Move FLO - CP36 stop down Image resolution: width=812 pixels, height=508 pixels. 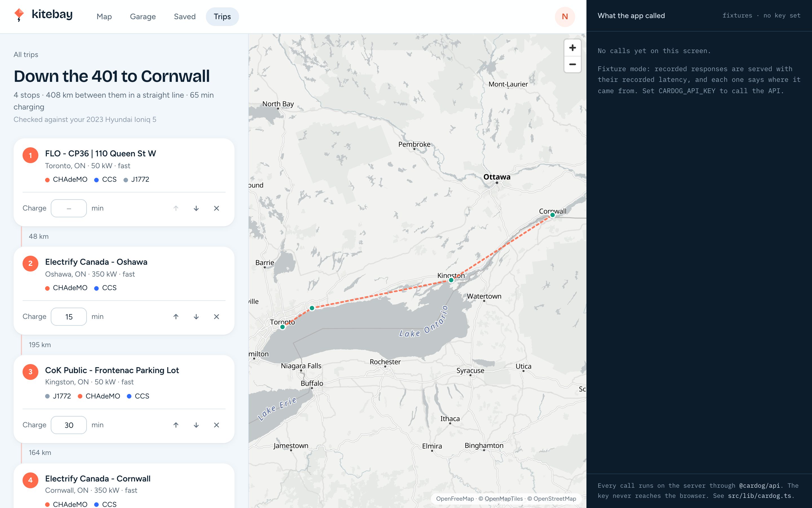pyautogui.click(x=196, y=208)
